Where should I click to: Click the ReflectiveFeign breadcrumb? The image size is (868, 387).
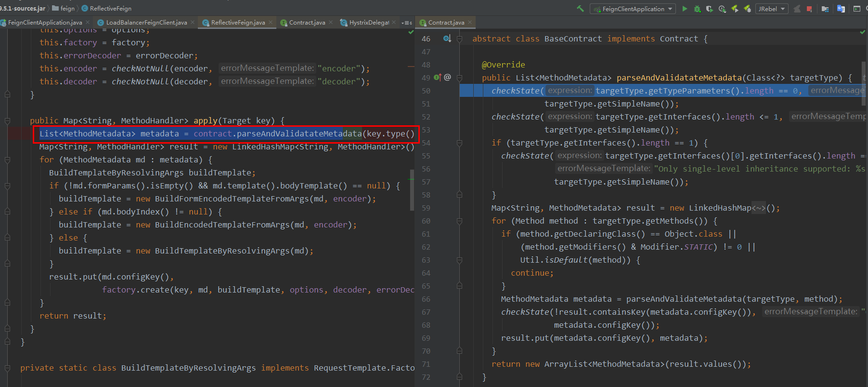click(x=110, y=8)
